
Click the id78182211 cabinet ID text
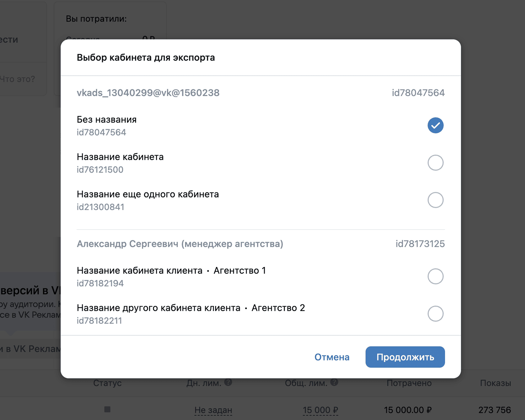tap(99, 321)
